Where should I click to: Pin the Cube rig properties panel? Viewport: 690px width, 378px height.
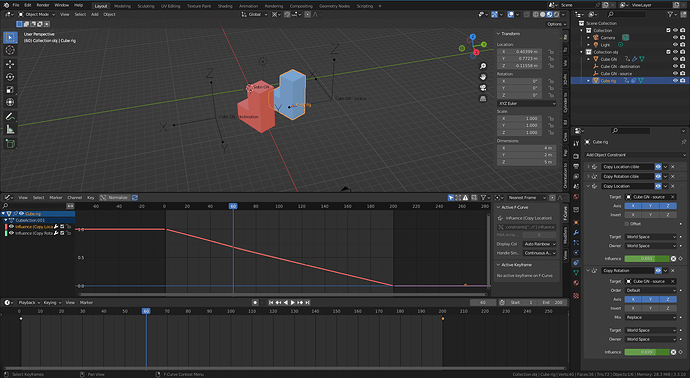tap(683, 142)
